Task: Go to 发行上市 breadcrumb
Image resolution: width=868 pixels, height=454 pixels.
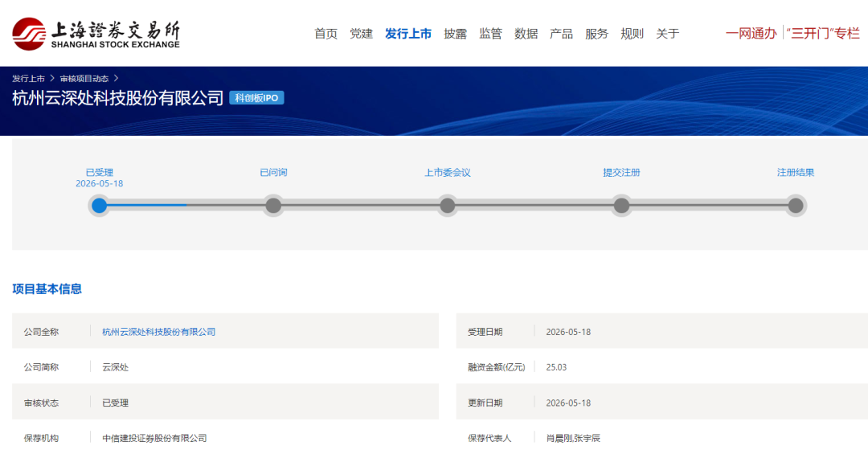Action: (28, 79)
